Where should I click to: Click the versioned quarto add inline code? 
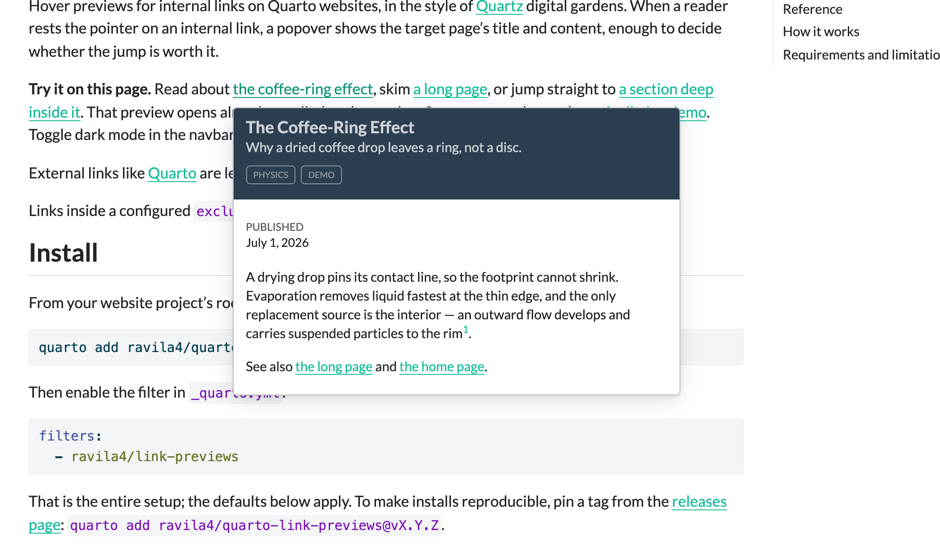[254, 525]
